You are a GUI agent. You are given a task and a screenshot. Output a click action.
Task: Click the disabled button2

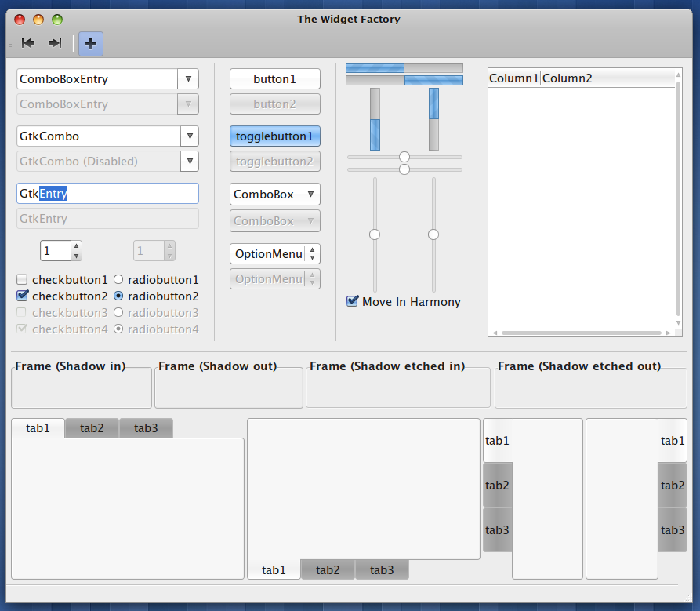(275, 104)
